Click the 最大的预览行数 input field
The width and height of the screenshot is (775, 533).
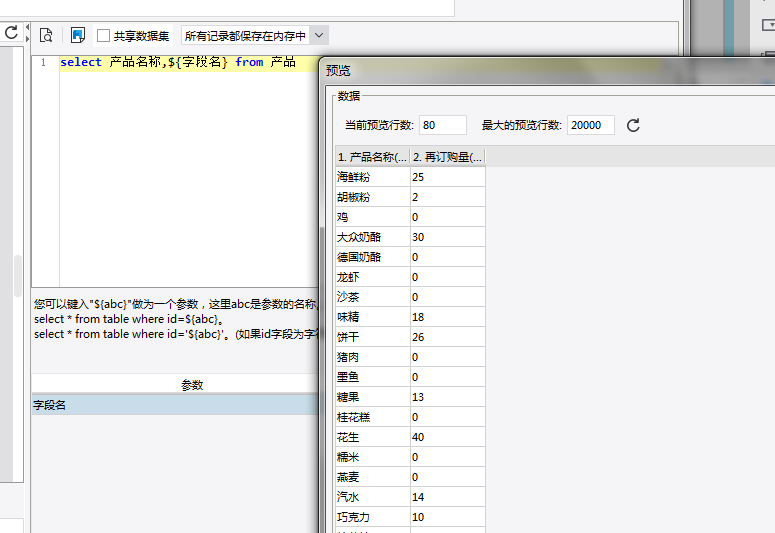pos(591,125)
